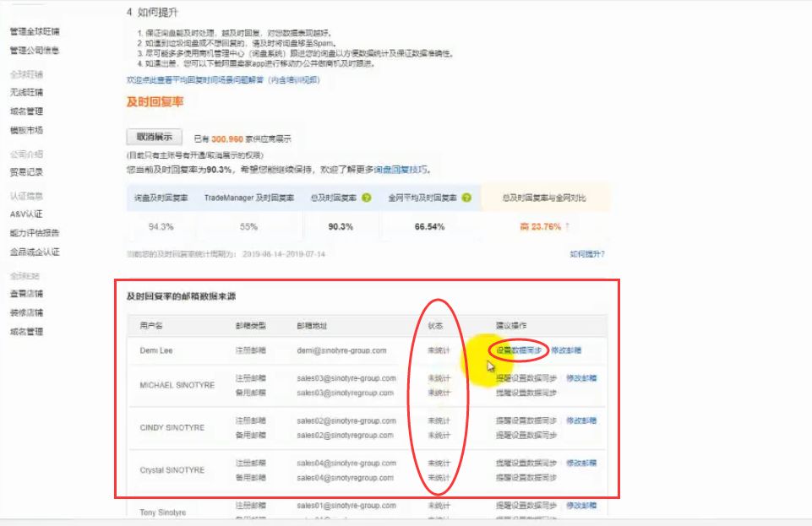Click the 邮箱地址 column header
The image size is (812, 526).
pyautogui.click(x=312, y=325)
